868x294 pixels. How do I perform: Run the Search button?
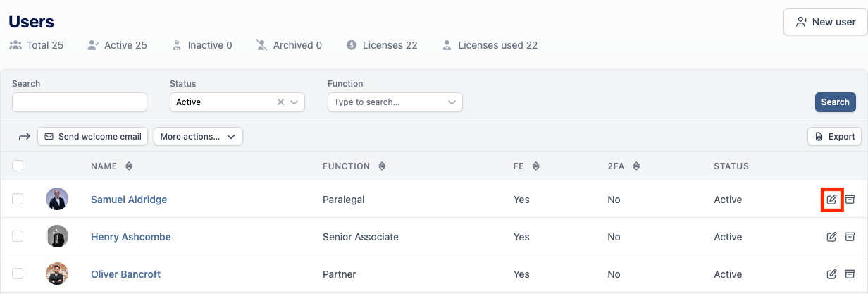pos(836,102)
